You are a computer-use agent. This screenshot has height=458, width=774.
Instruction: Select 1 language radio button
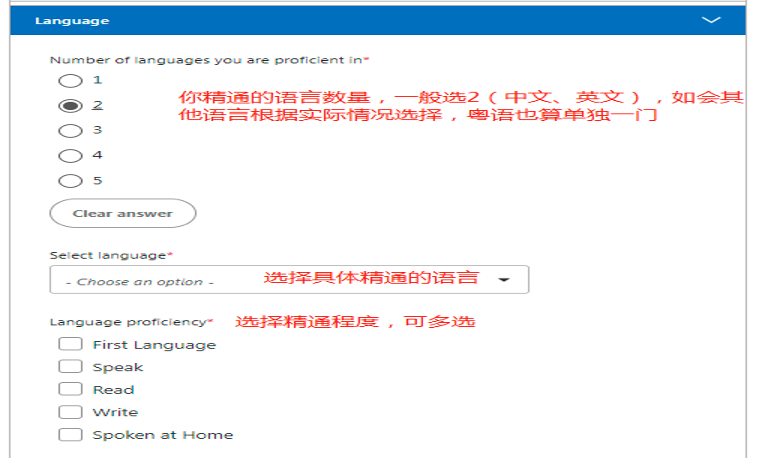click(x=71, y=80)
